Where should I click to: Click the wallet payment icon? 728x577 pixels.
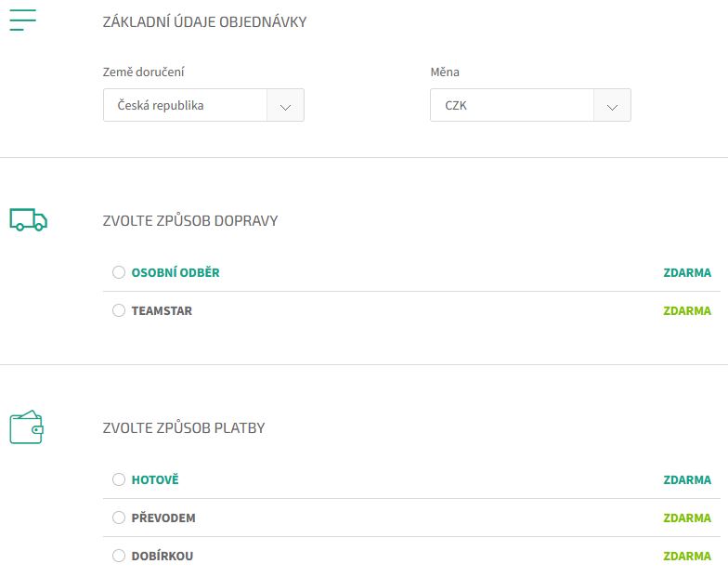26,427
